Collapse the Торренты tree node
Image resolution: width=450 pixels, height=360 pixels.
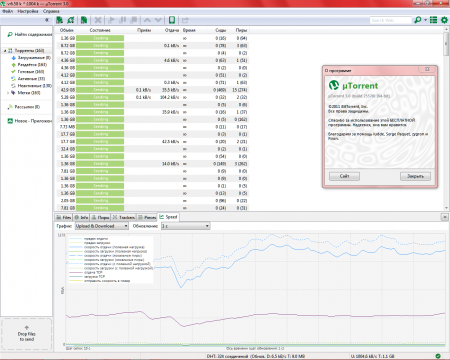tap(5, 51)
